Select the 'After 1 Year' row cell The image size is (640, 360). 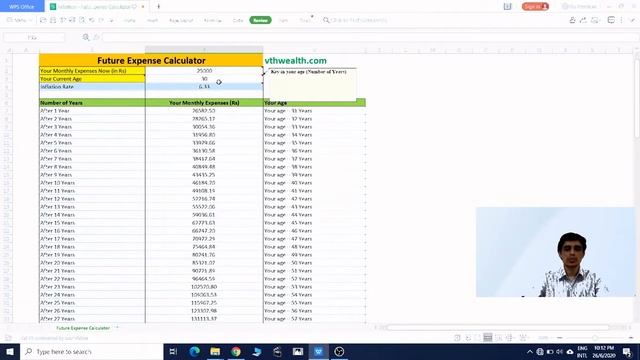92,111
